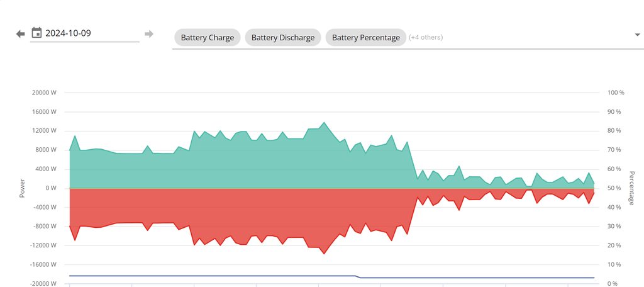644x287 pixels.
Task: Advance to the next day arrow
Action: coord(149,33)
